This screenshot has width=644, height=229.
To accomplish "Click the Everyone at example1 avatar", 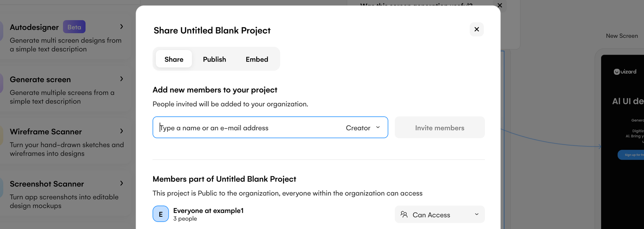I will pos(161,214).
